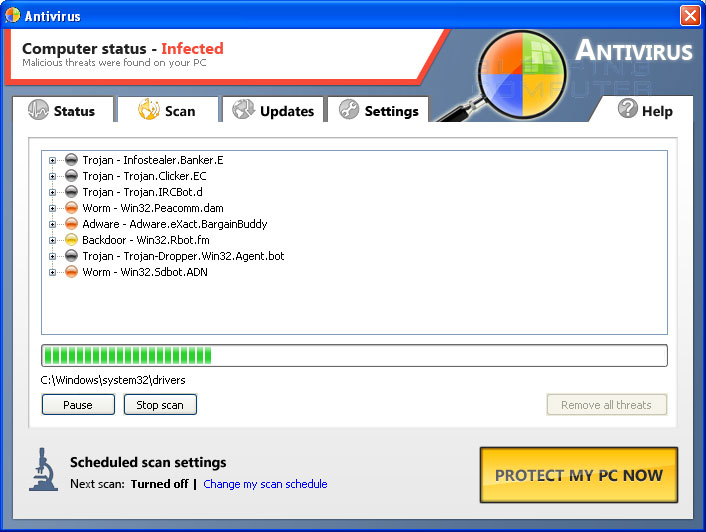Image resolution: width=706 pixels, height=532 pixels.
Task: Expand the Trojan.Clicker.EC threat entry
Action: pos(52,176)
